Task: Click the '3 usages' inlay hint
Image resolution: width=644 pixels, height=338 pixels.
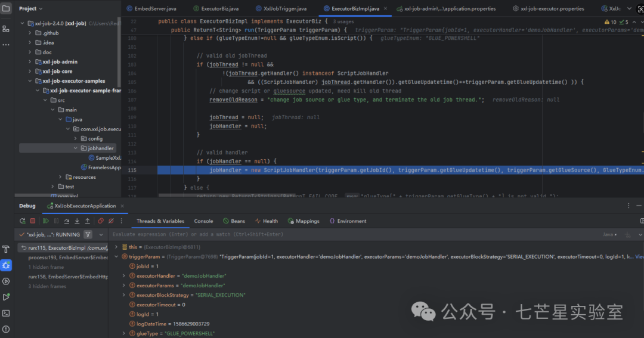Action: pos(343,21)
